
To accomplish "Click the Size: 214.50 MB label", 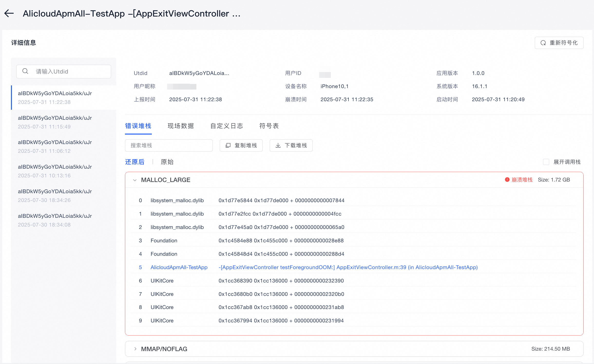I will pyautogui.click(x=551, y=349).
